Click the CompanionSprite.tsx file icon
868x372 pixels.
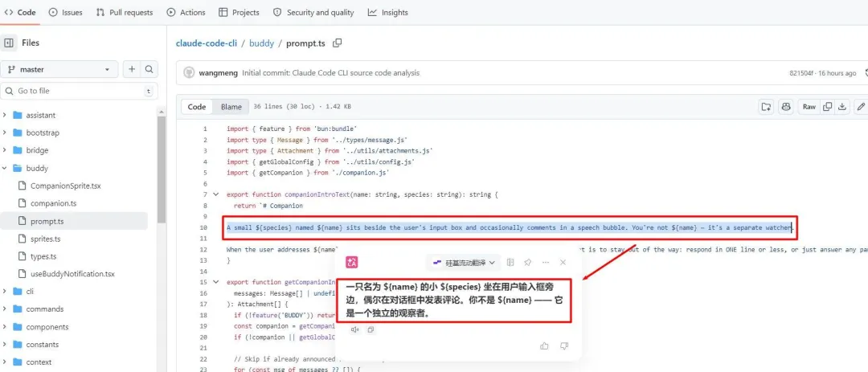(22, 186)
